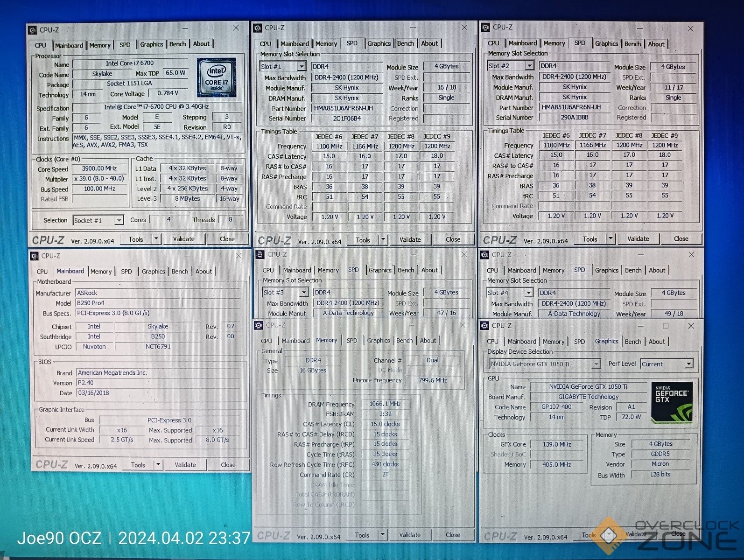Click NVIDIA GeForce GTX logo in Graphics window
The width and height of the screenshot is (744, 560).
(672, 402)
